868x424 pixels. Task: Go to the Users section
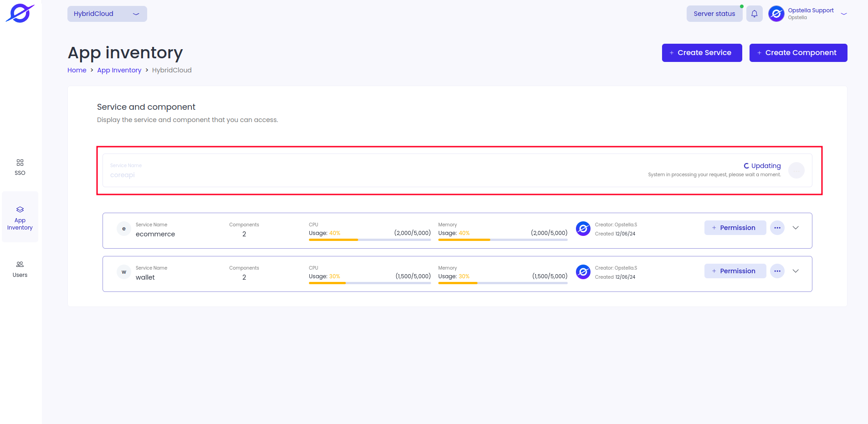coord(20,269)
